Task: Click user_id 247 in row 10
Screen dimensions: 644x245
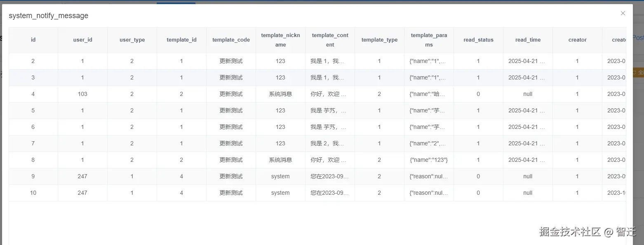Action: pos(82,193)
